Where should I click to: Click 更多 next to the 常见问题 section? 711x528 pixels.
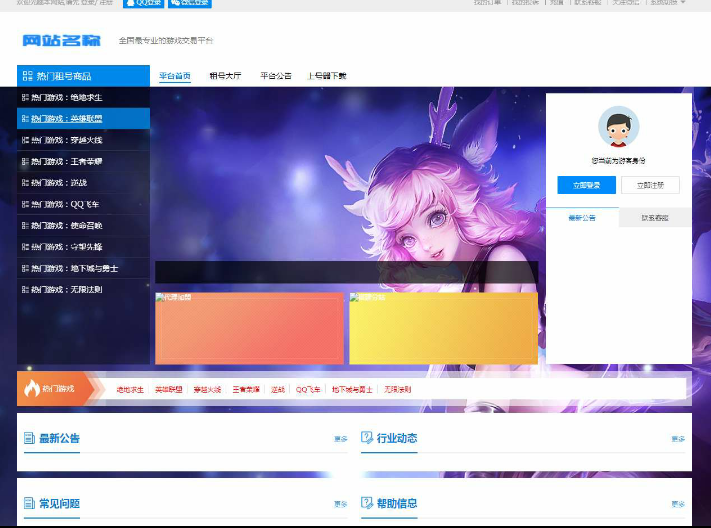(341, 504)
